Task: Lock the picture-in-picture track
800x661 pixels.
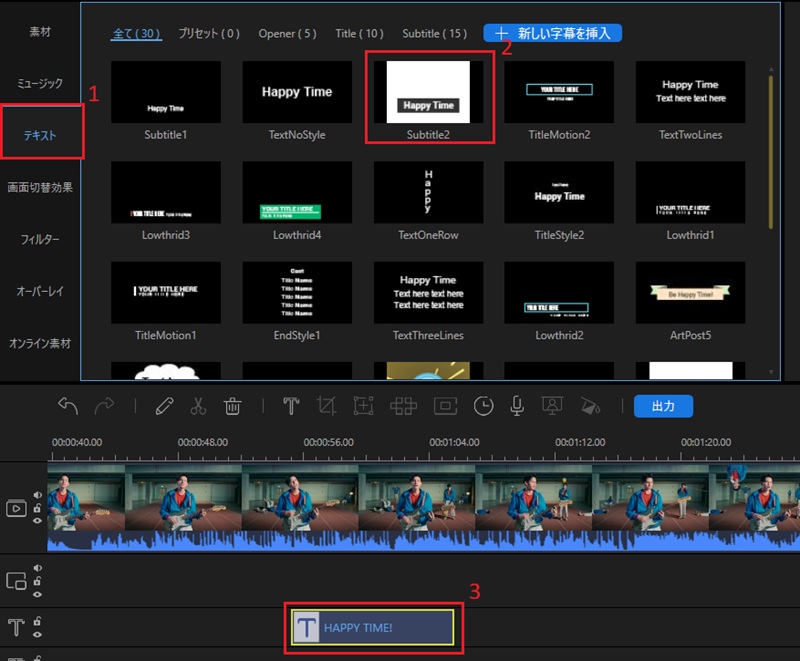Action: [x=37, y=581]
